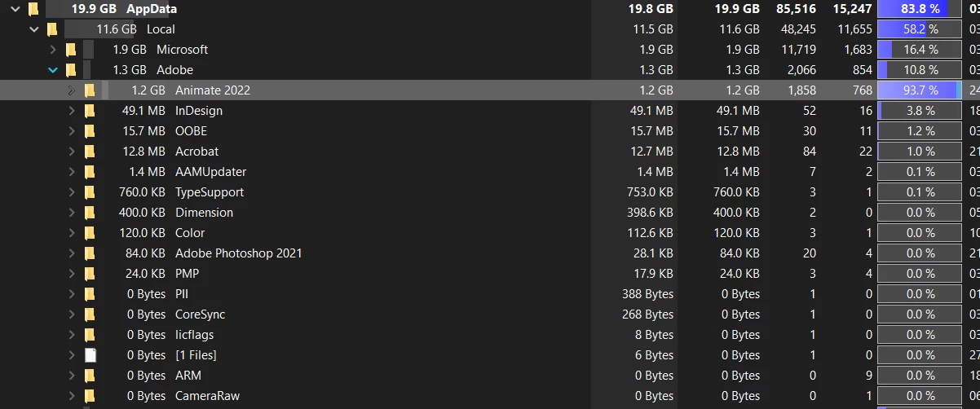Select the AppData tree row name
980x409 pixels.
152,9
